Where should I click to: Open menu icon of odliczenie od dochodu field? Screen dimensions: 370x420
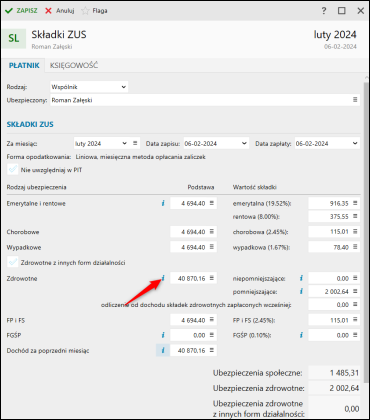355,304
